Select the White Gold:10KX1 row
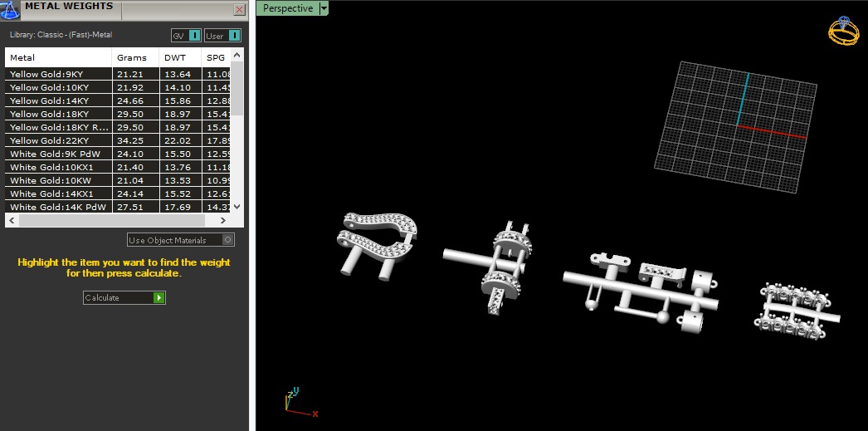The width and height of the screenshot is (868, 431). 118,167
